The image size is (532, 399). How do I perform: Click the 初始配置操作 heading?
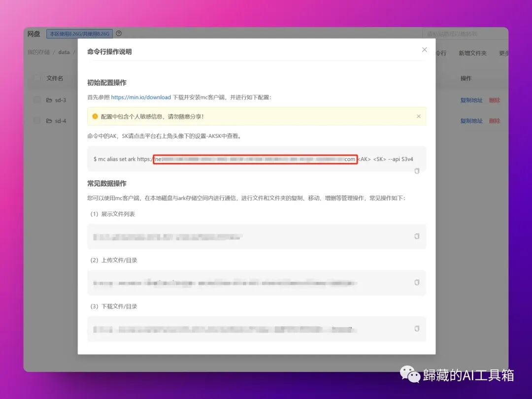[x=106, y=82]
